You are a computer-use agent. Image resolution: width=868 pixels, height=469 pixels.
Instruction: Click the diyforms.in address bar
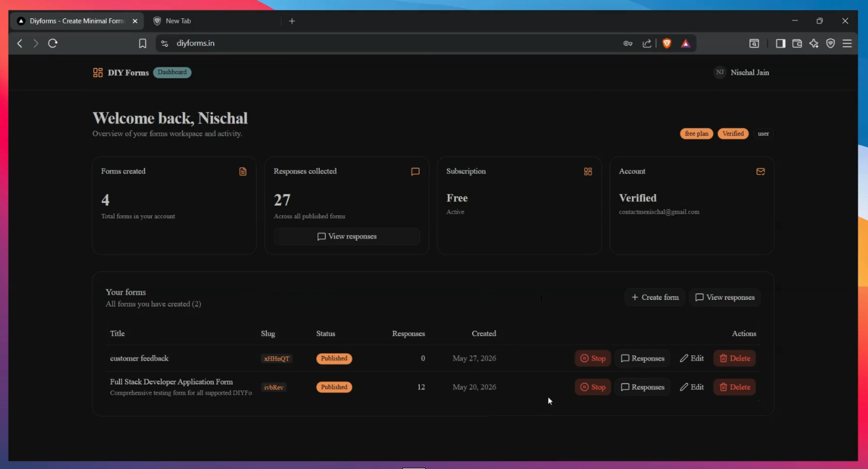point(389,43)
